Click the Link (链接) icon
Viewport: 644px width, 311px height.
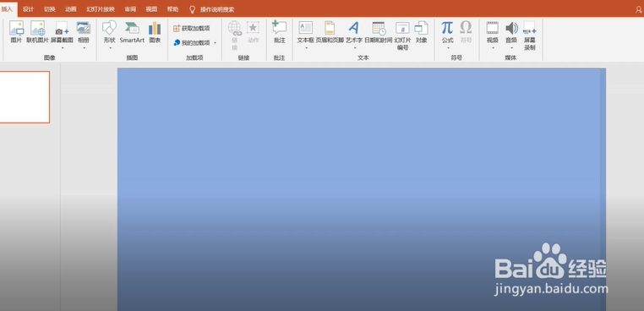click(234, 28)
